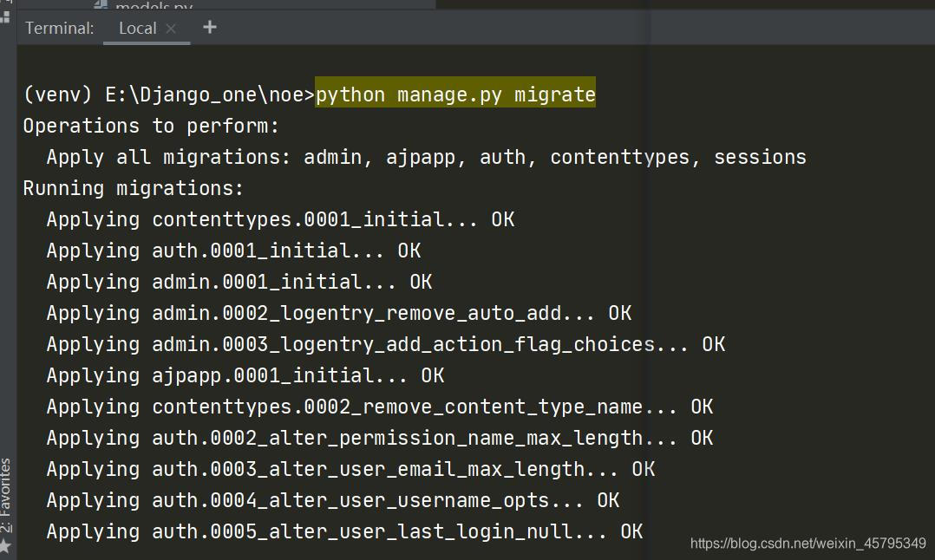
Task: Click auth.0005_alter_user_last_login_null line
Action: pyautogui.click(x=344, y=531)
